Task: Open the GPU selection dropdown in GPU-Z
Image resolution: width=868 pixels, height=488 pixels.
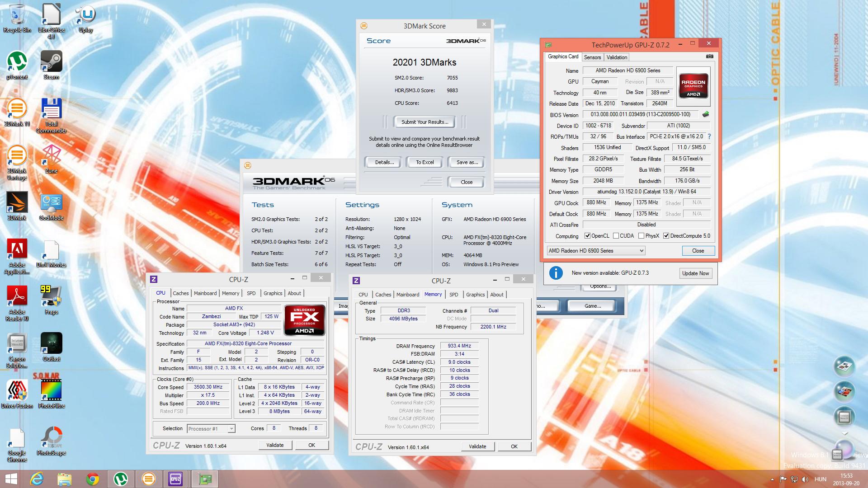Action: 596,251
